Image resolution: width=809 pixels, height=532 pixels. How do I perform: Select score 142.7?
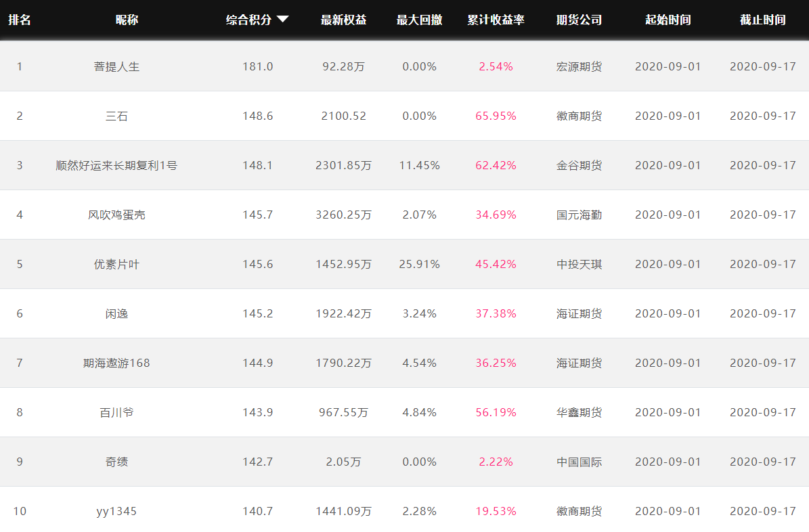coord(257,462)
